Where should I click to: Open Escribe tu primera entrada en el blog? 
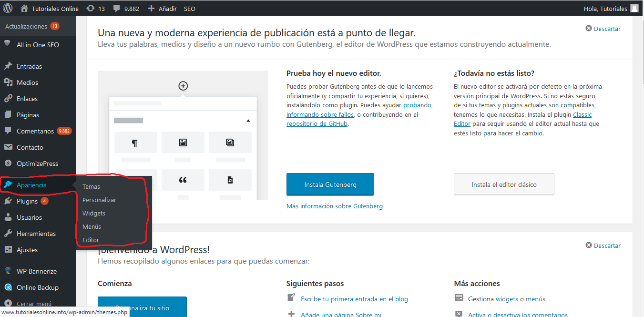354,299
